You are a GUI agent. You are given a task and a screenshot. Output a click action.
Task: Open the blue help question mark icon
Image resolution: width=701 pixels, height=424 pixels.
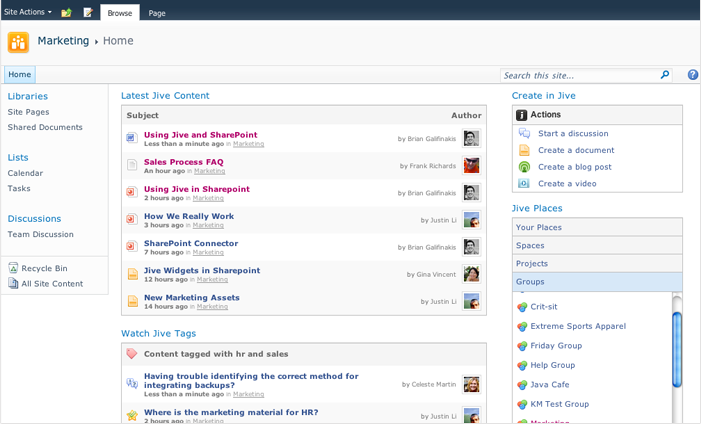click(693, 75)
